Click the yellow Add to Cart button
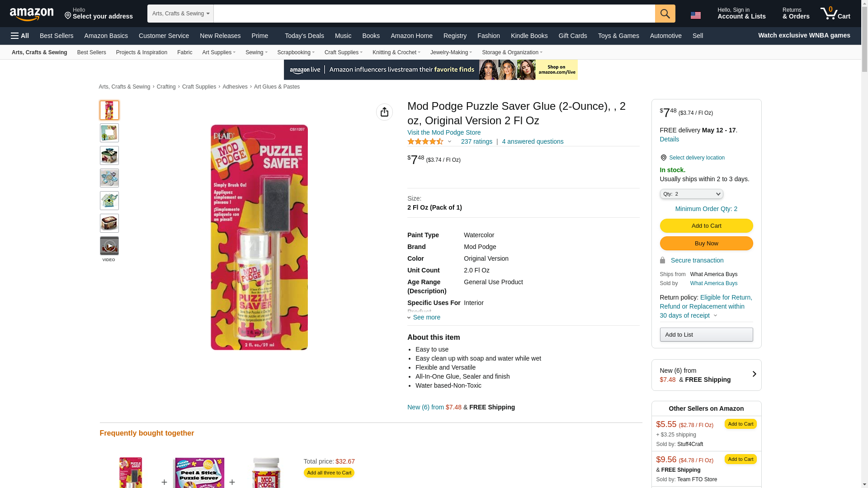Viewport: 868px width, 488px height. click(x=706, y=226)
